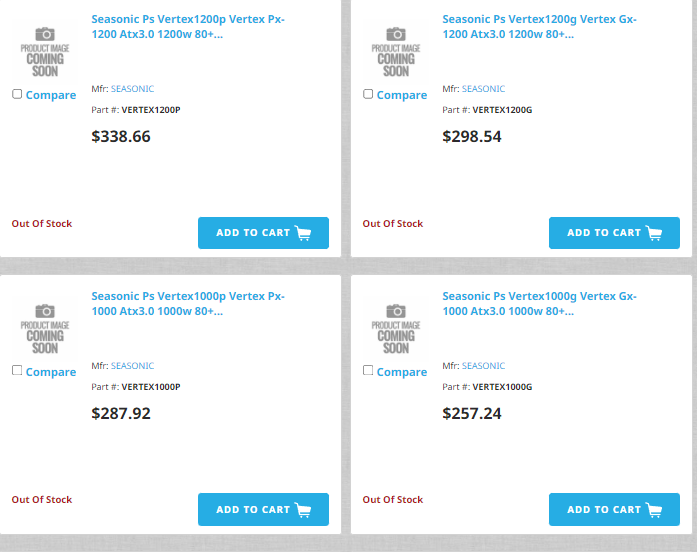Image resolution: width=697 pixels, height=552 pixels.
Task: Open placeholder image of Vertex1200p product
Action: tap(45, 52)
